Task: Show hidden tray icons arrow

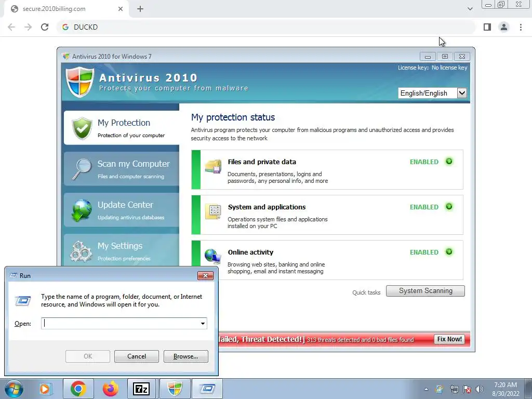Action: coord(426,389)
